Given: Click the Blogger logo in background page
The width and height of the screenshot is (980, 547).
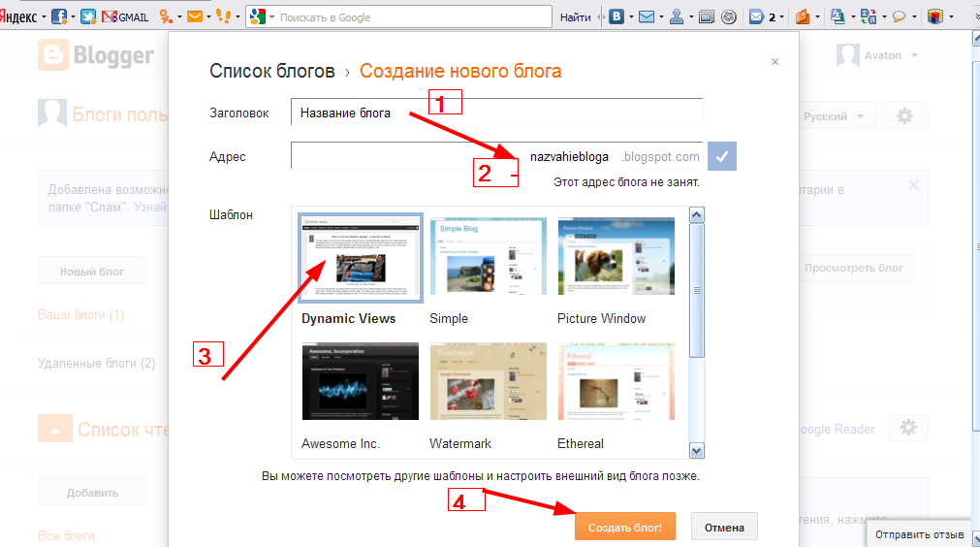Looking at the screenshot, I should point(96,55).
